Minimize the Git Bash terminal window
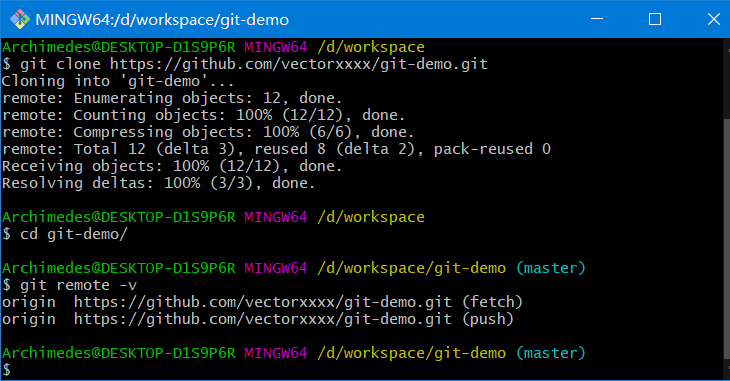 (x=597, y=19)
